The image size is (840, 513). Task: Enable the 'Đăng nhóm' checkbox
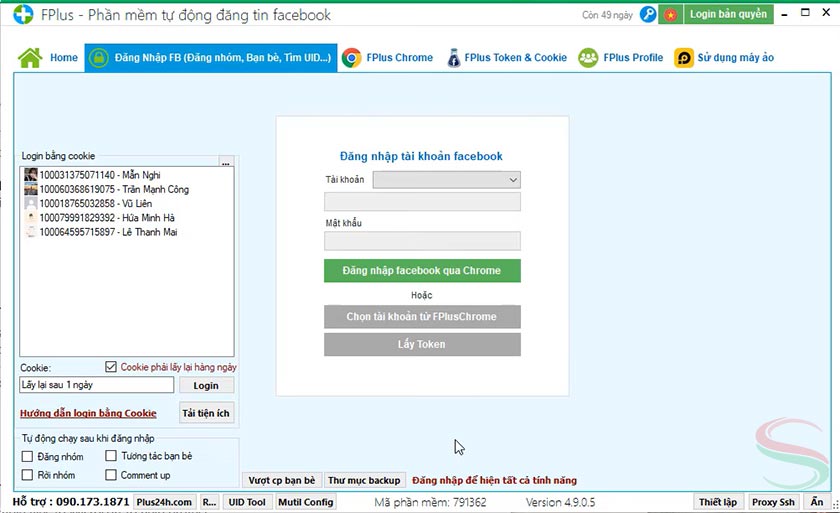point(28,457)
